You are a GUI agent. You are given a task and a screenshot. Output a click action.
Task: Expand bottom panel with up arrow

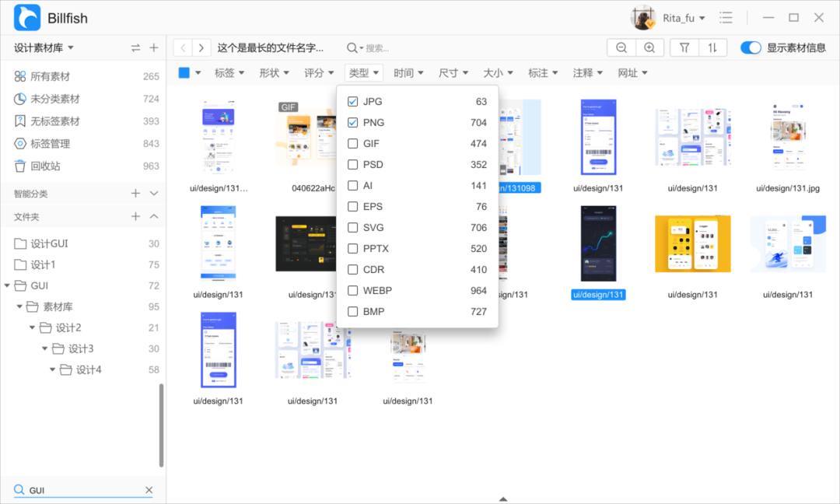coord(502,499)
